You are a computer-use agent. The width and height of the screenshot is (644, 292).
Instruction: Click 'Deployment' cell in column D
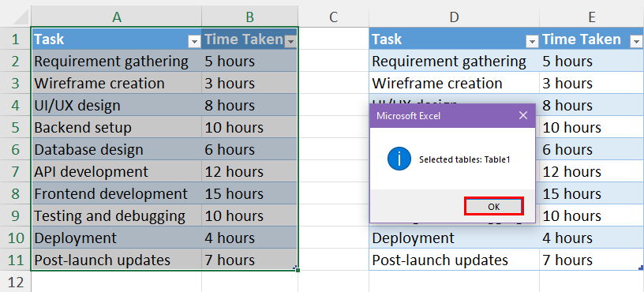[455, 238]
